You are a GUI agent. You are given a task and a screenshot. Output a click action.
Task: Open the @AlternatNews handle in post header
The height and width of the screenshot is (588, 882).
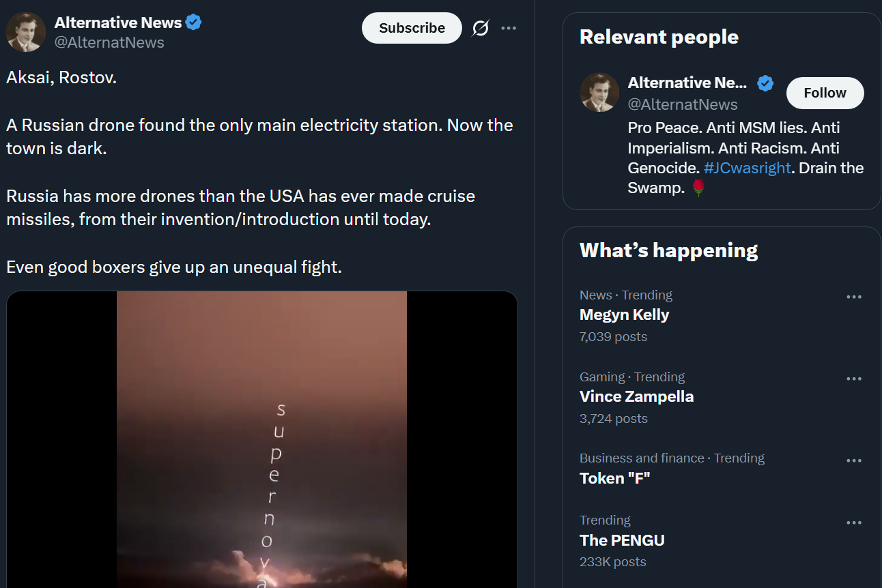pyautogui.click(x=109, y=42)
